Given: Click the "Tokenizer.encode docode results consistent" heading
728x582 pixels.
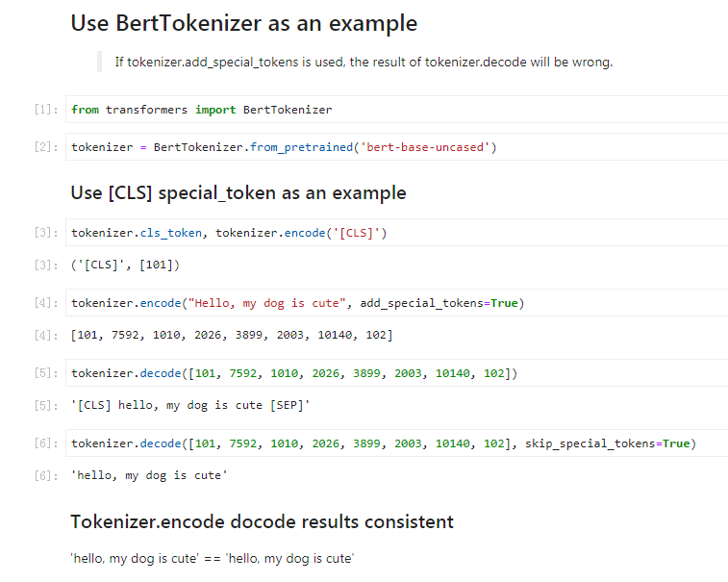Looking at the screenshot, I should click(x=262, y=521).
